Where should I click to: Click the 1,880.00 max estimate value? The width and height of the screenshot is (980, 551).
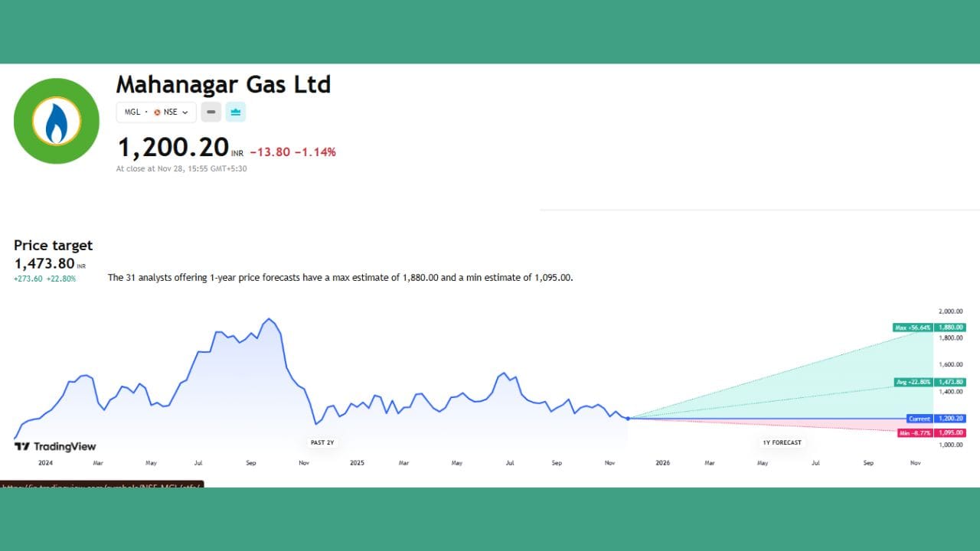950,327
